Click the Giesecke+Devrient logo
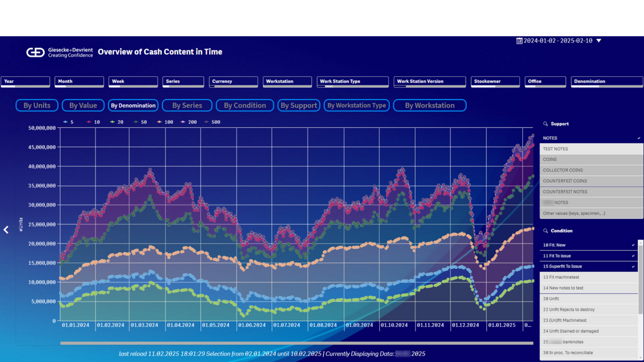The width and height of the screenshot is (644, 362). tap(36, 52)
